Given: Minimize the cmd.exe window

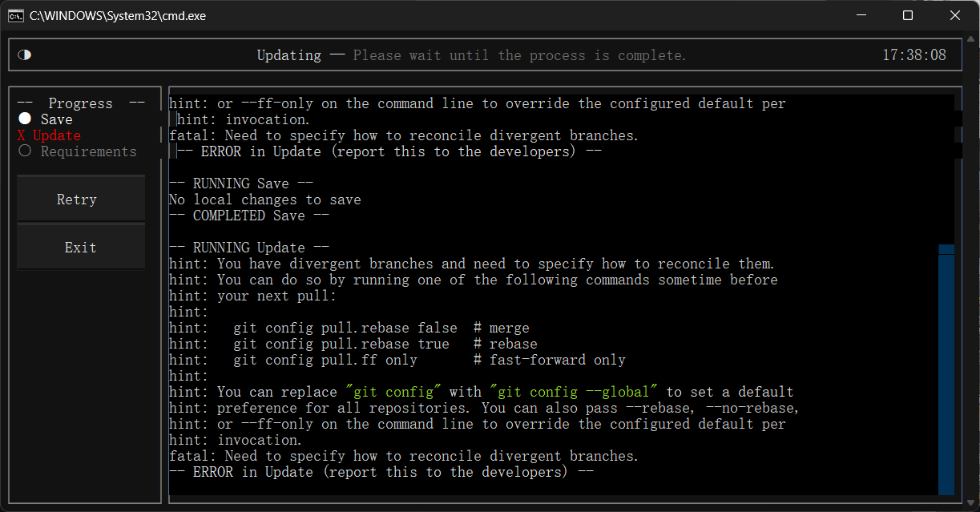Looking at the screenshot, I should click(861, 15).
